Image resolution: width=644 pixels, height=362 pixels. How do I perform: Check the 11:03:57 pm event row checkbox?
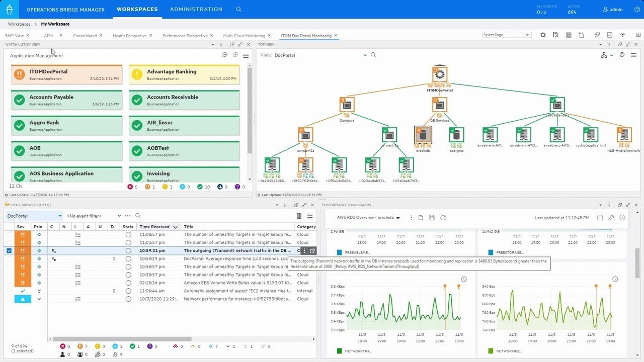9,242
